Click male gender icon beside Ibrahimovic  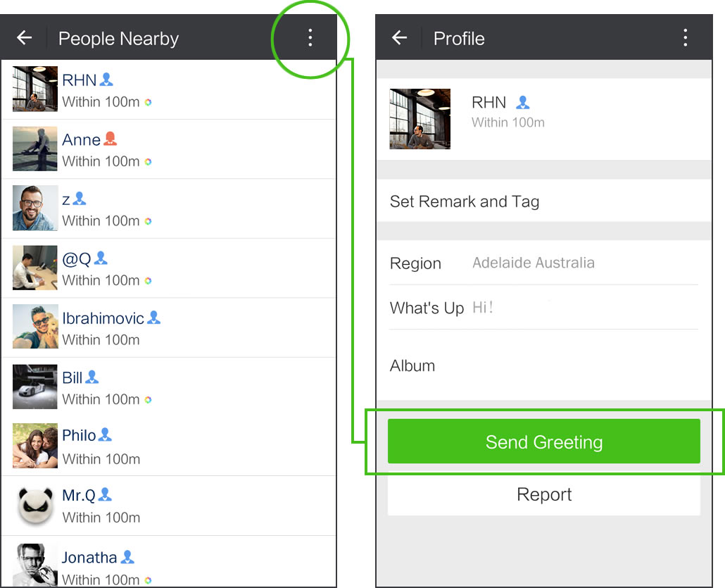(153, 318)
